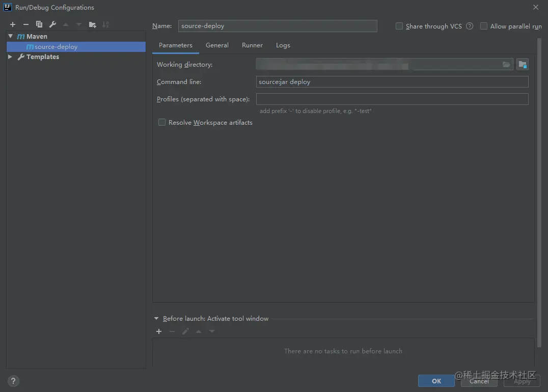Focus the Name input field
The image size is (548, 392).
click(x=278, y=26)
